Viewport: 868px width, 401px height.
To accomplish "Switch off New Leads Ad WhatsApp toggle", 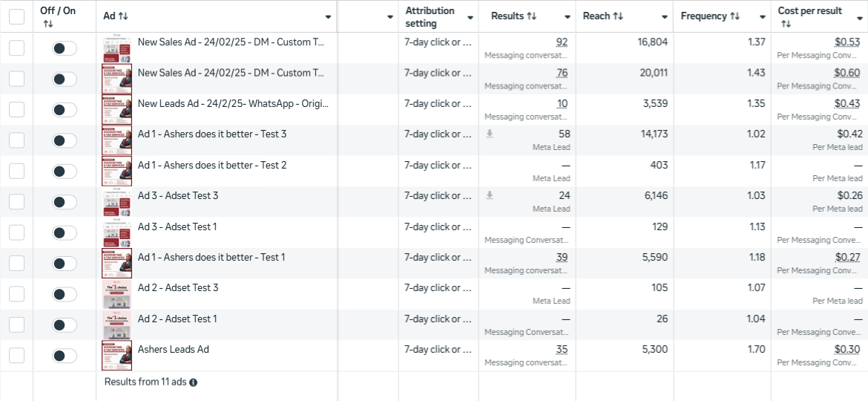I will coord(65,110).
